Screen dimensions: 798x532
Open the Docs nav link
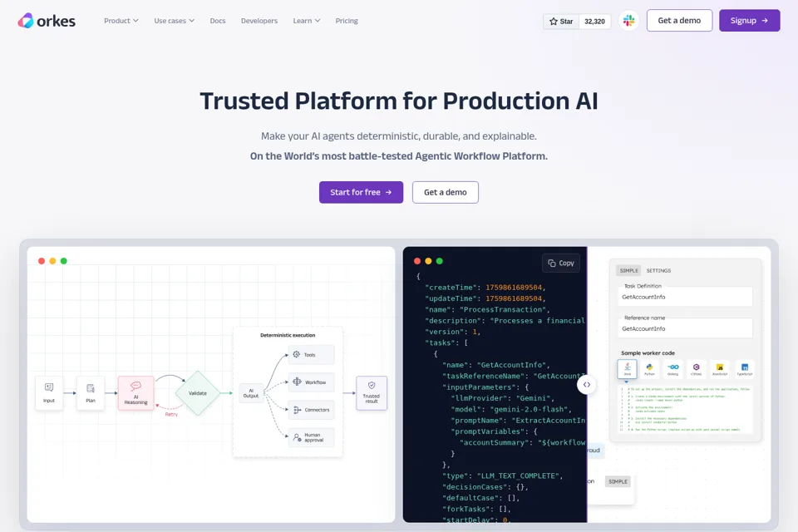pos(218,21)
